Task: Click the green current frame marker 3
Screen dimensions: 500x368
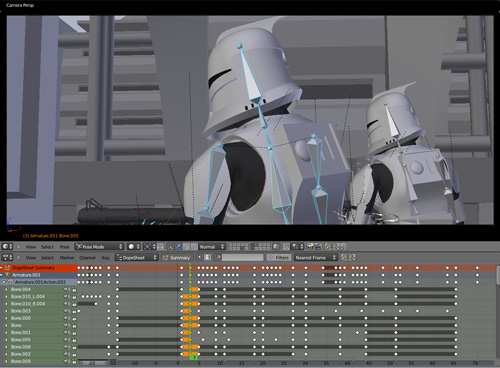Action: (194, 357)
